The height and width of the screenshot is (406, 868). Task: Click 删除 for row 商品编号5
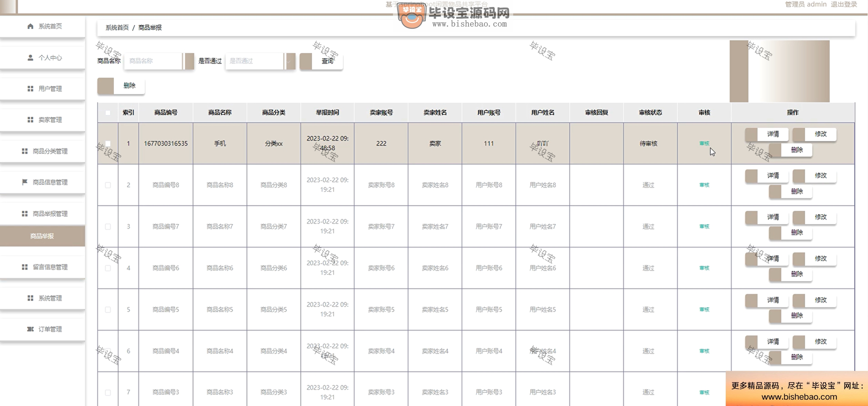(790, 316)
